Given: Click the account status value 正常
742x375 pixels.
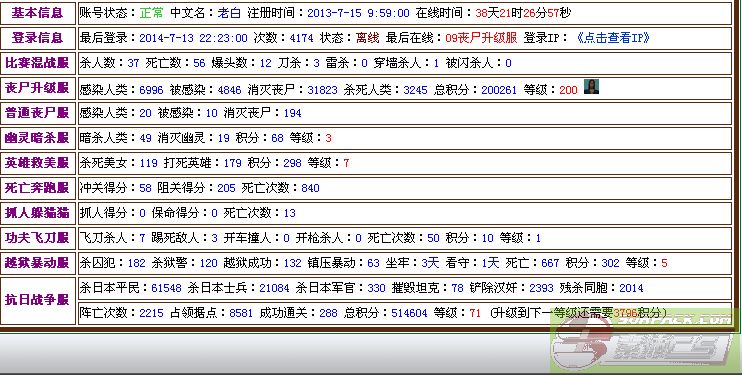Looking at the screenshot, I should [x=151, y=13].
